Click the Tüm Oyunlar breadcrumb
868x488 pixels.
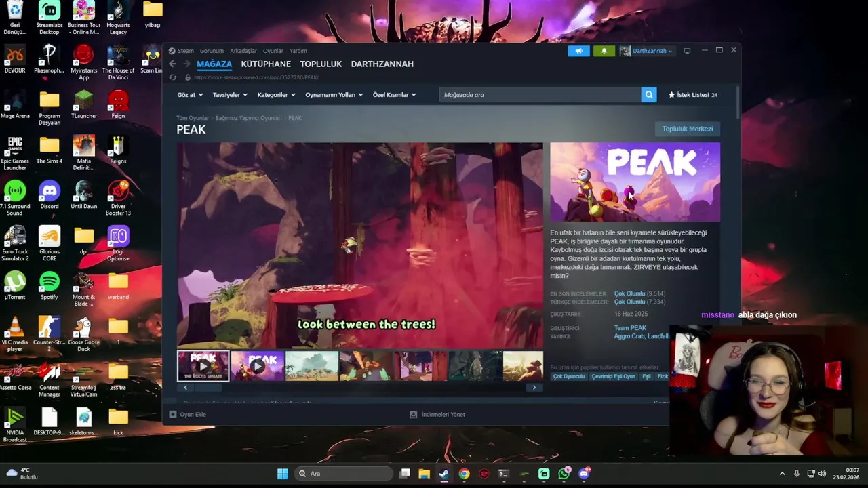[x=193, y=118]
